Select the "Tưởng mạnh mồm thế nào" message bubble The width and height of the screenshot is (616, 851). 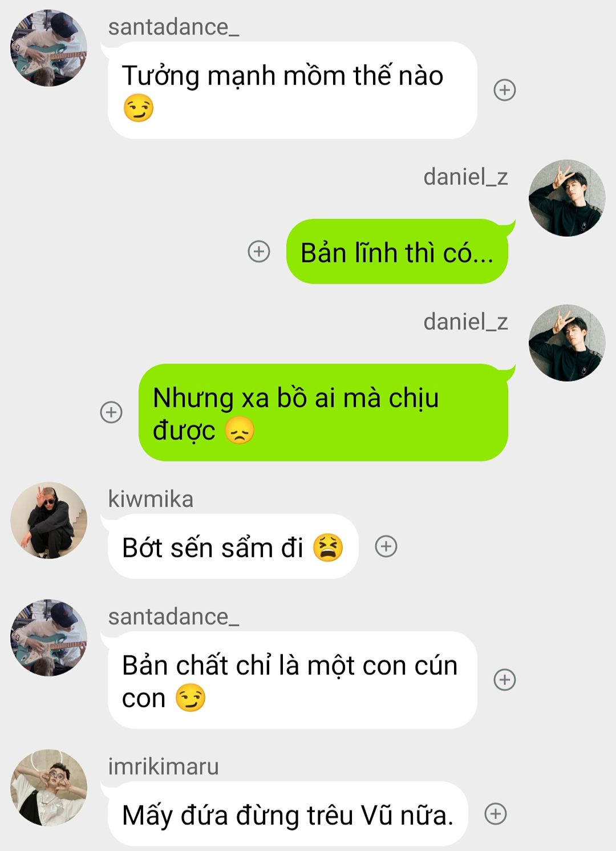[x=292, y=91]
